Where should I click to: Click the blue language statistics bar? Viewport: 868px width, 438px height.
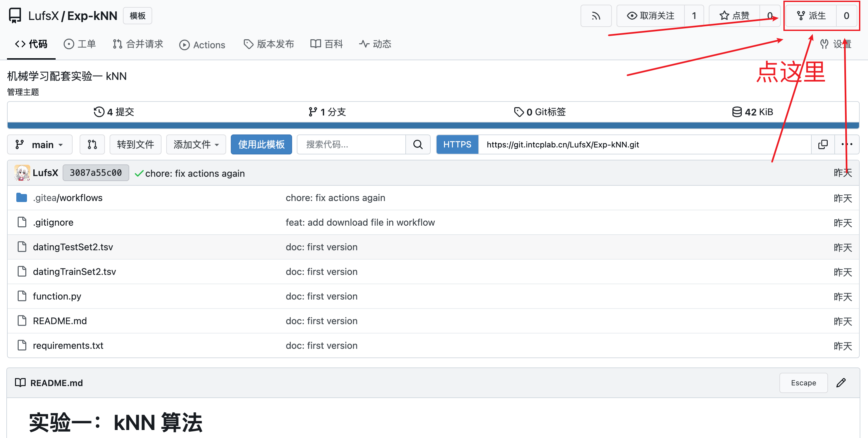(x=433, y=125)
